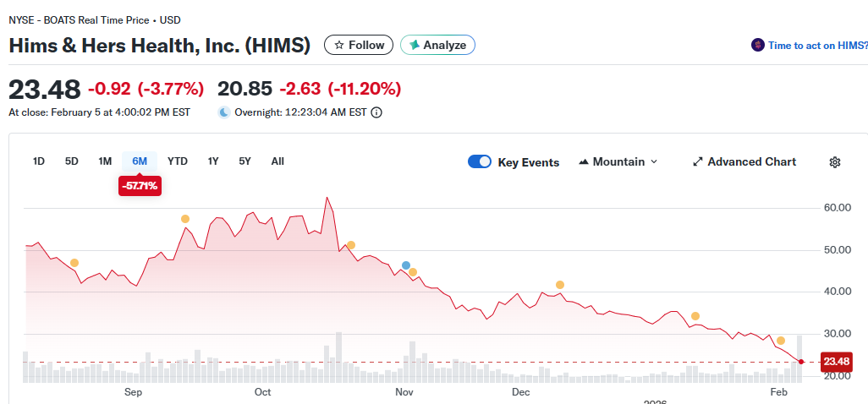Click the orange event marker in mid-January
This screenshot has height=404, width=868.
tap(695, 316)
